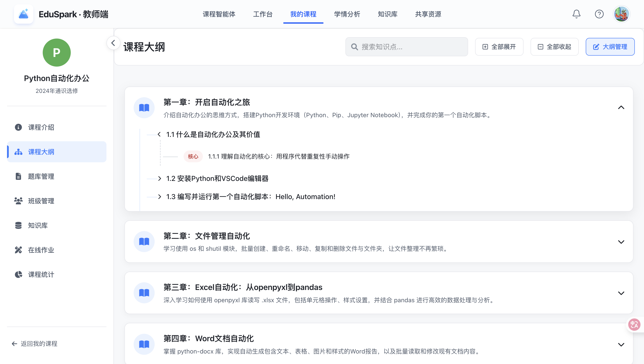Collapse section 1.1 什么是自动化办公及其价值
The image size is (644, 364).
coord(159,134)
